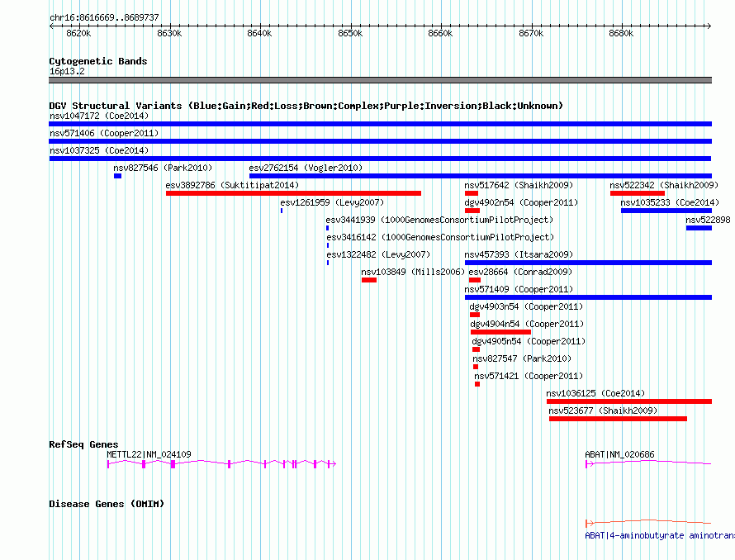Click the chr16:8616669..8689737 coordinates text
This screenshot has width=735, height=560.
pos(105,18)
